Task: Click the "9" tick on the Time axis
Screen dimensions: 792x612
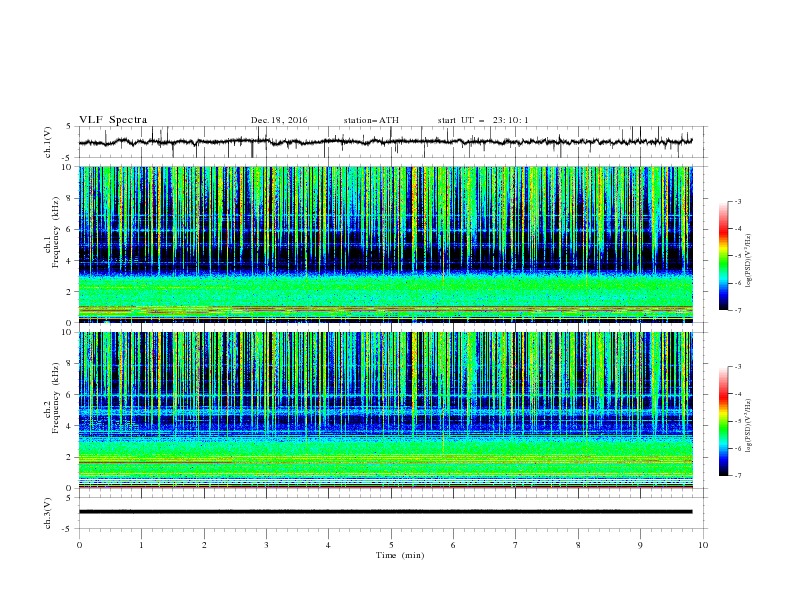Action: [x=641, y=545]
